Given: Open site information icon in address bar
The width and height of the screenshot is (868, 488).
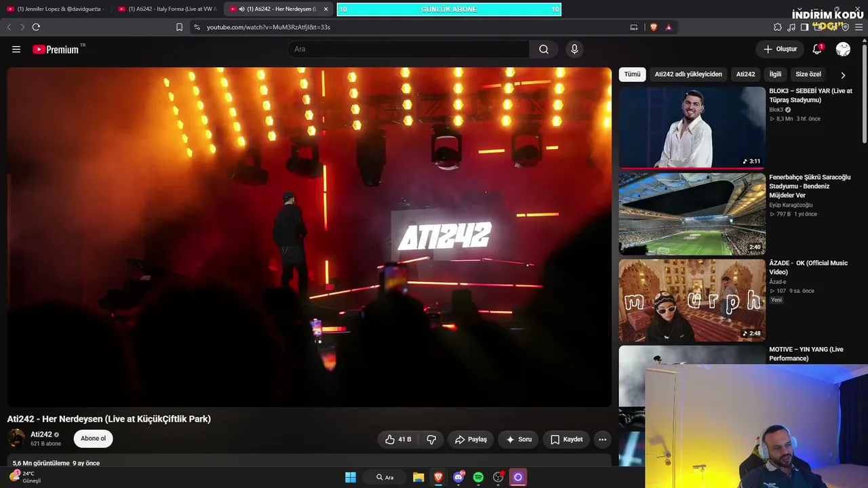Looking at the screenshot, I should (x=197, y=27).
